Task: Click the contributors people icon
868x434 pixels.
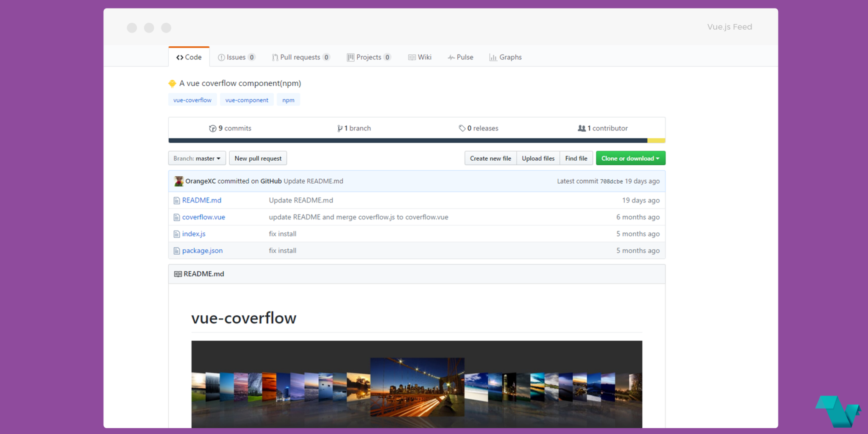Action: (x=581, y=128)
